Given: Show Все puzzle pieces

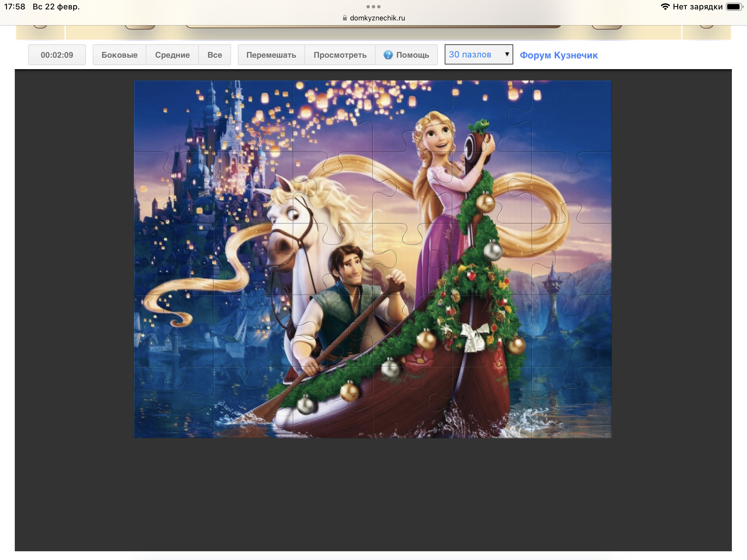Looking at the screenshot, I should 214,55.
